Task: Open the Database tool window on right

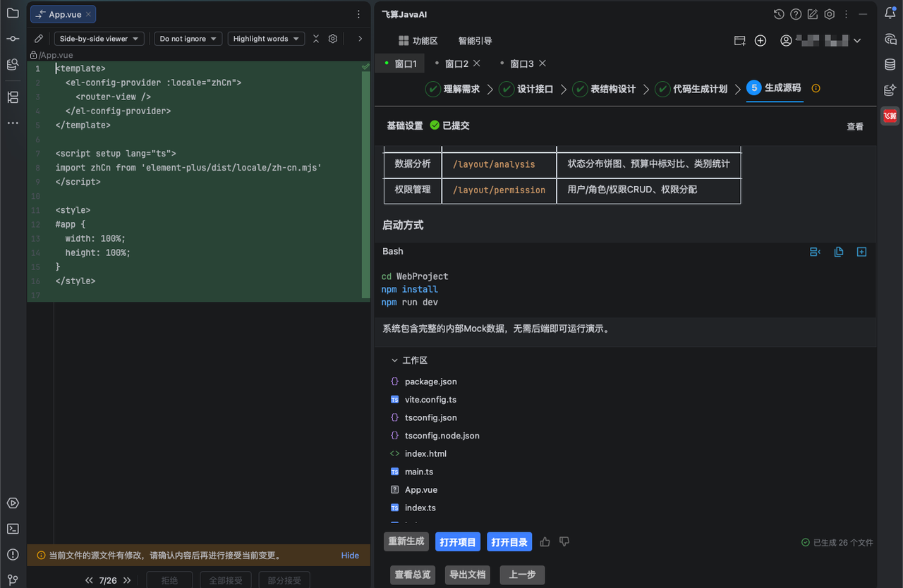Action: click(x=890, y=65)
